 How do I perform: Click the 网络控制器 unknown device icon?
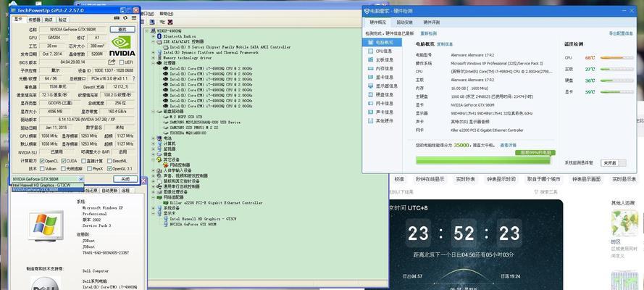pos(165,165)
